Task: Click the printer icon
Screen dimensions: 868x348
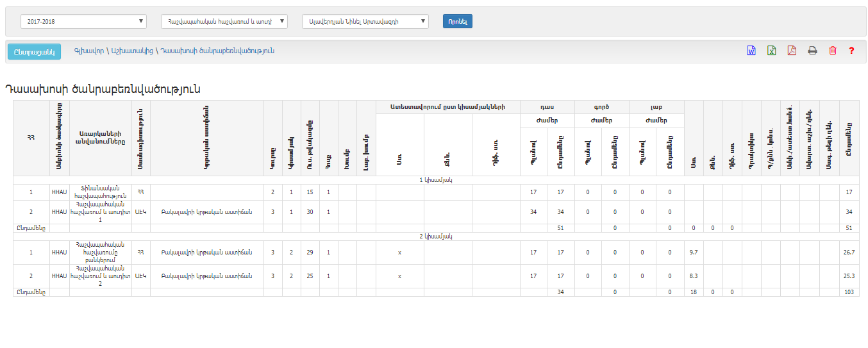Action: pos(812,51)
